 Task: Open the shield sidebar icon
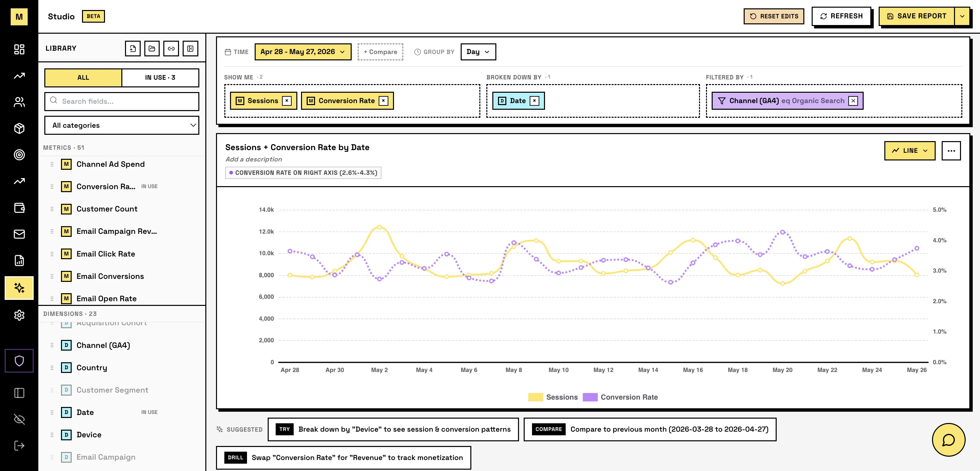tap(19, 361)
